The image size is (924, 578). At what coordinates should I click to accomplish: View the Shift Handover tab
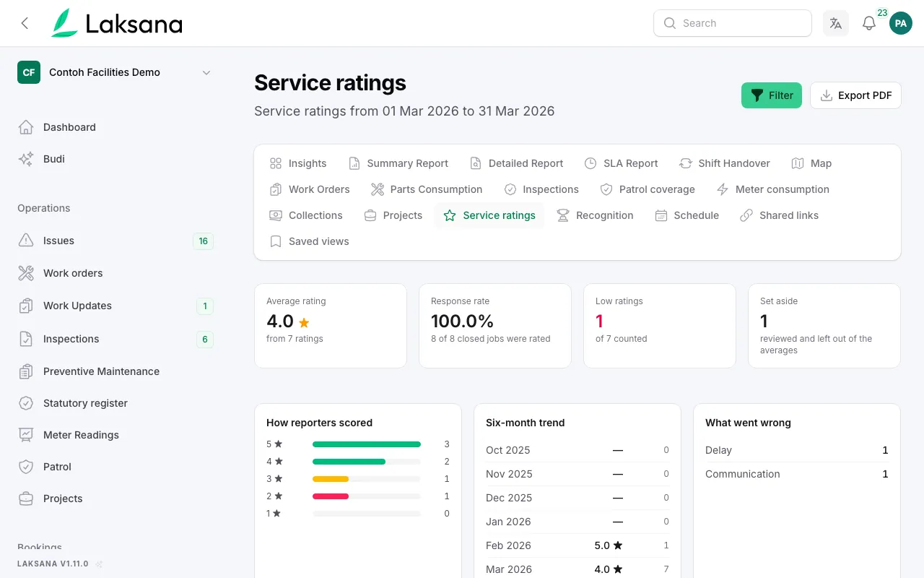coord(725,163)
